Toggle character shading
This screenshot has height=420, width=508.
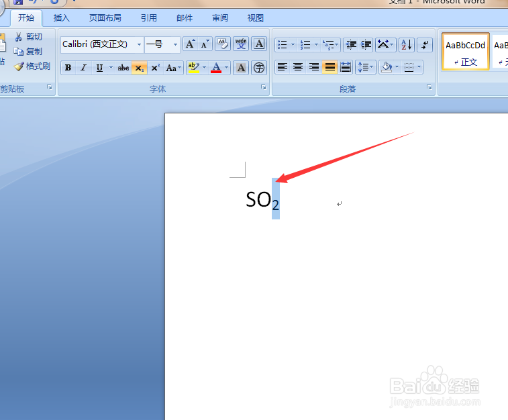[x=241, y=68]
